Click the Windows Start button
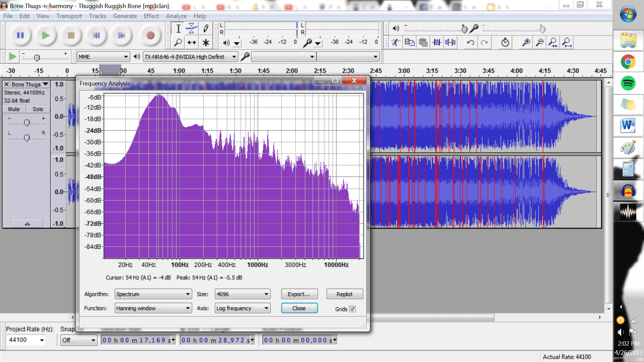 click(x=628, y=15)
